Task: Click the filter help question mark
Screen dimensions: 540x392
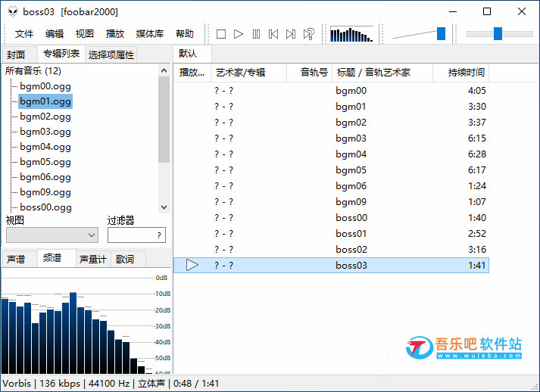Action: pyautogui.click(x=159, y=235)
